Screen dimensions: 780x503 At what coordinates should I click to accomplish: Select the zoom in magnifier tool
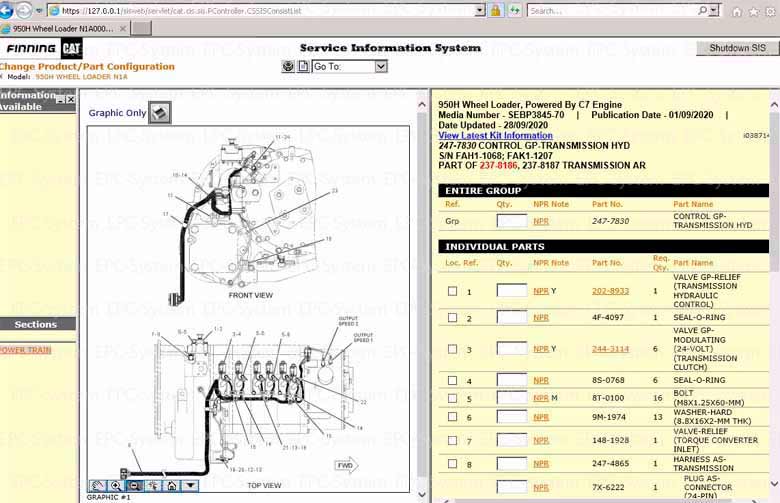(115, 486)
